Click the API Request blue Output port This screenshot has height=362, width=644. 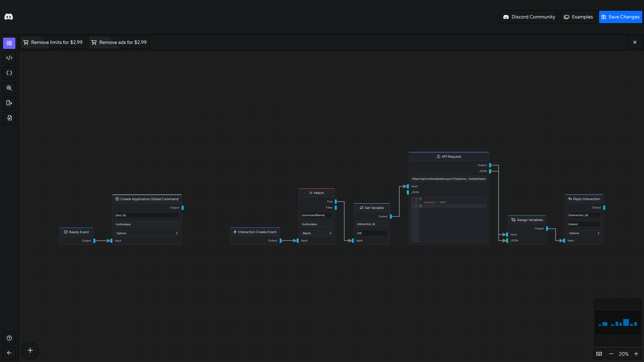[490, 165]
